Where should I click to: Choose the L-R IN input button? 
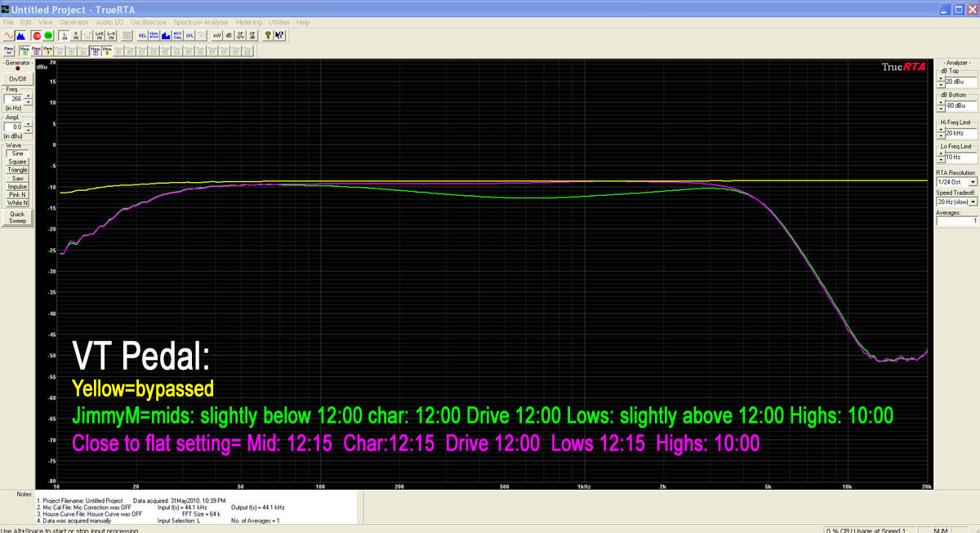tap(111, 36)
